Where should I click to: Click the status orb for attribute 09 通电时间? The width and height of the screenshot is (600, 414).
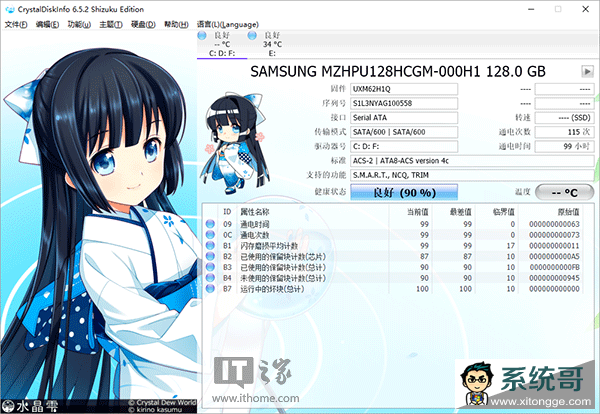tap(210, 223)
